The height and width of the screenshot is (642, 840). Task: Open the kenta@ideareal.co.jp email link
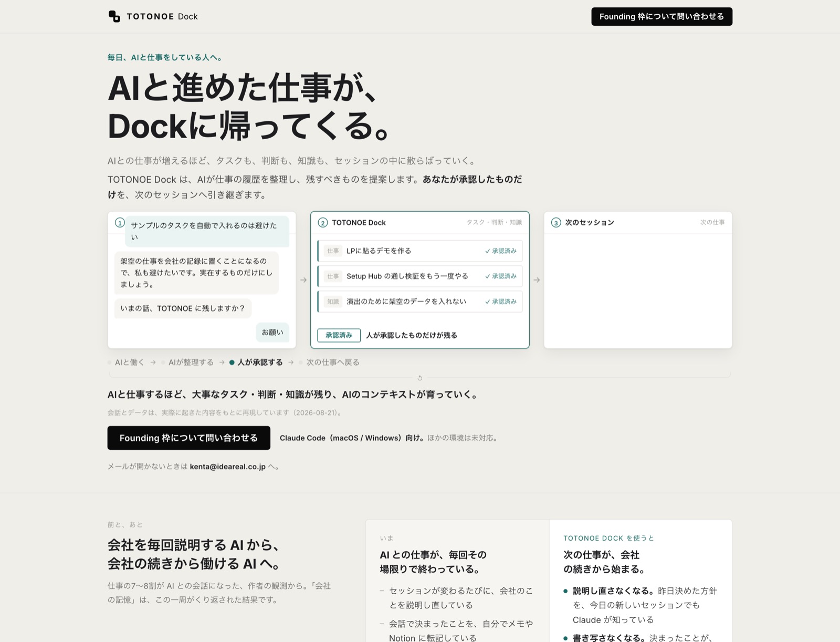coord(228,467)
